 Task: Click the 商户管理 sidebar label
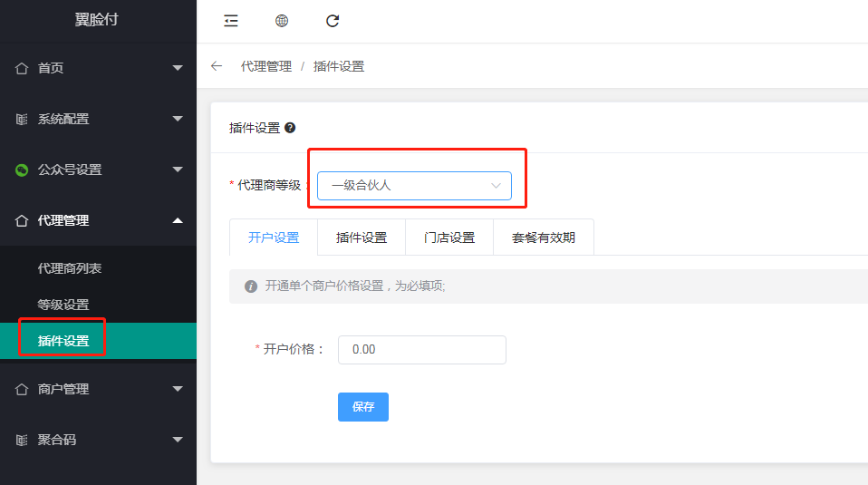point(63,389)
